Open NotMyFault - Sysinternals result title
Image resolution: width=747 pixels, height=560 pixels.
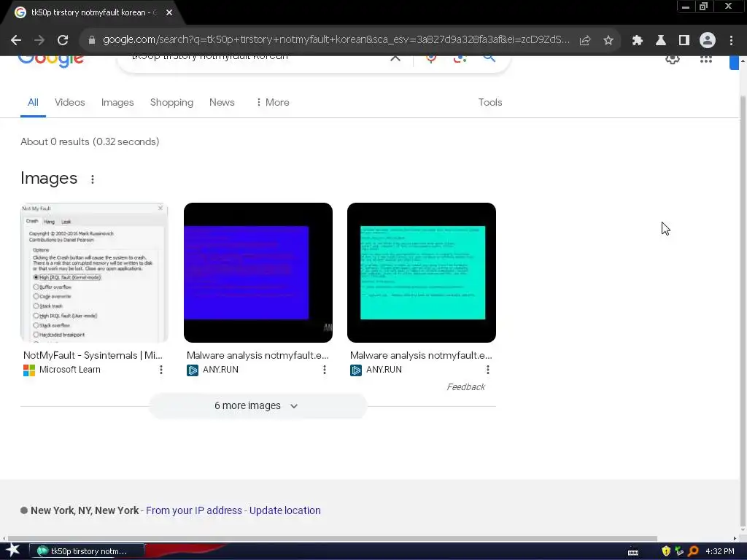[x=93, y=355]
